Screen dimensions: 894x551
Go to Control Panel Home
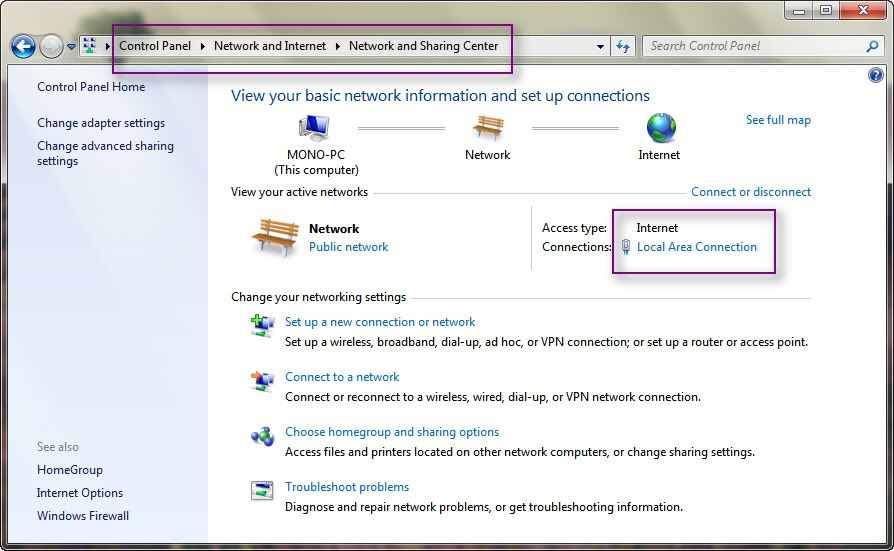pos(91,87)
